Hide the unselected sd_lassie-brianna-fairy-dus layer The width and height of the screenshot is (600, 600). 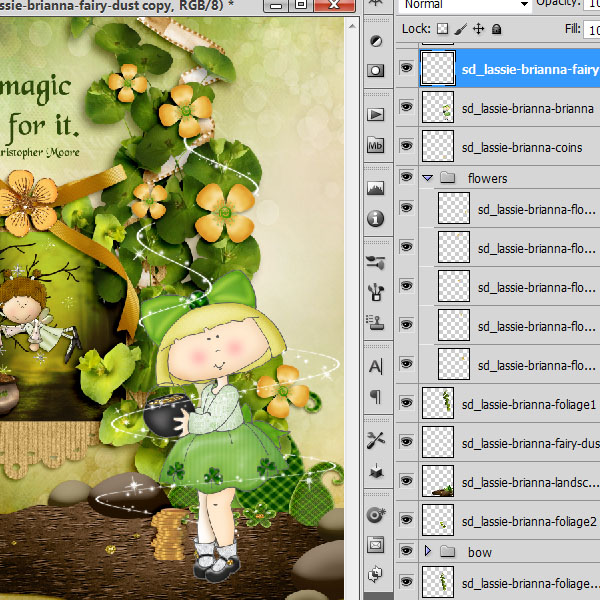(406, 442)
